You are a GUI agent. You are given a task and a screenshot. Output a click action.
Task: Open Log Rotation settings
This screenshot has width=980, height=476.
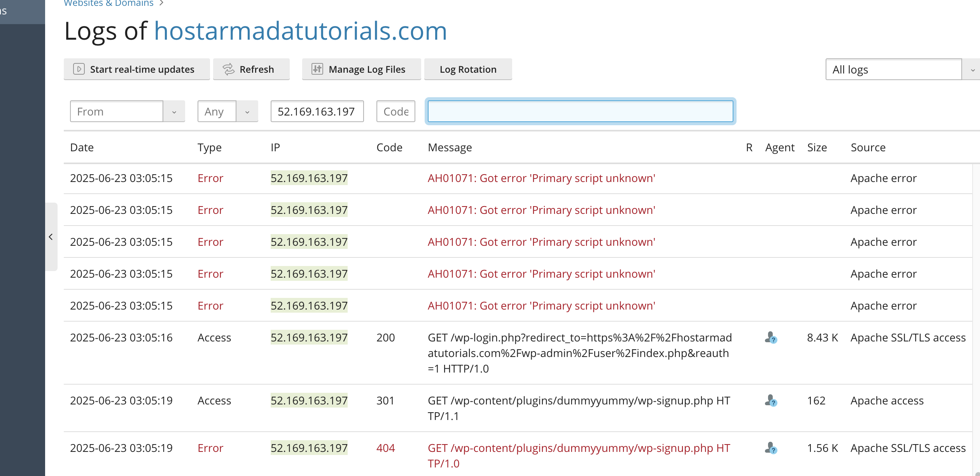tap(468, 69)
